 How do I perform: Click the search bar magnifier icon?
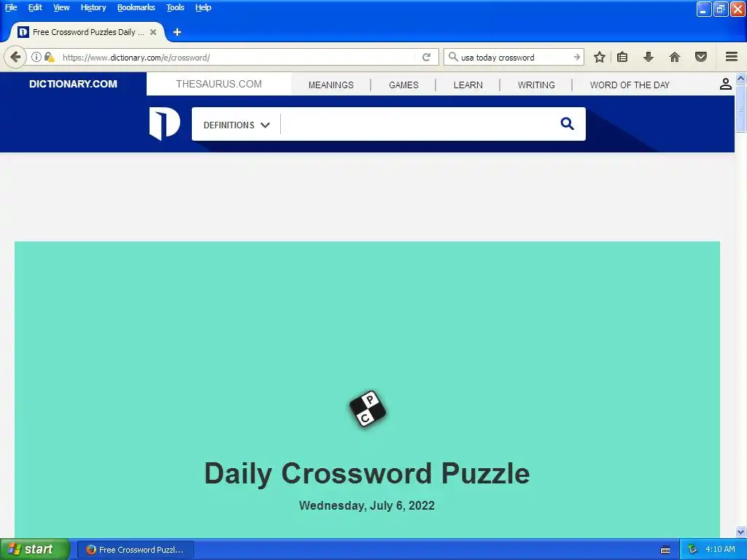coord(453,57)
